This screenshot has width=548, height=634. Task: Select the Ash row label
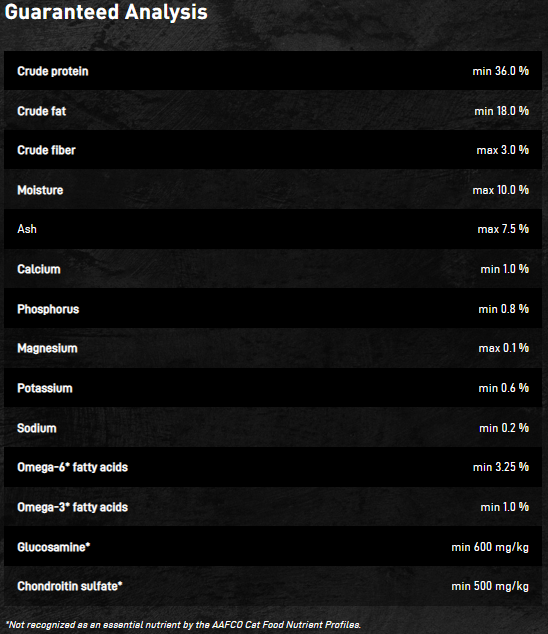tap(27, 229)
